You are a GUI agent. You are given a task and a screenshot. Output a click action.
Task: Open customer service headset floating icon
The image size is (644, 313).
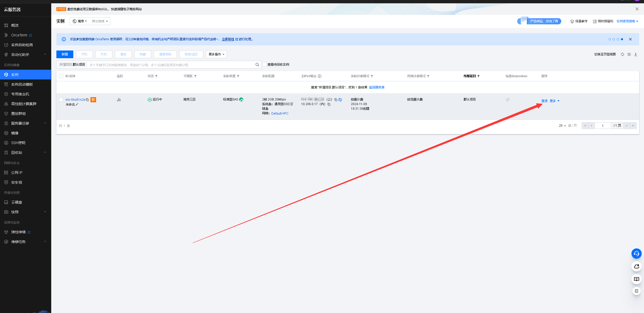click(636, 254)
